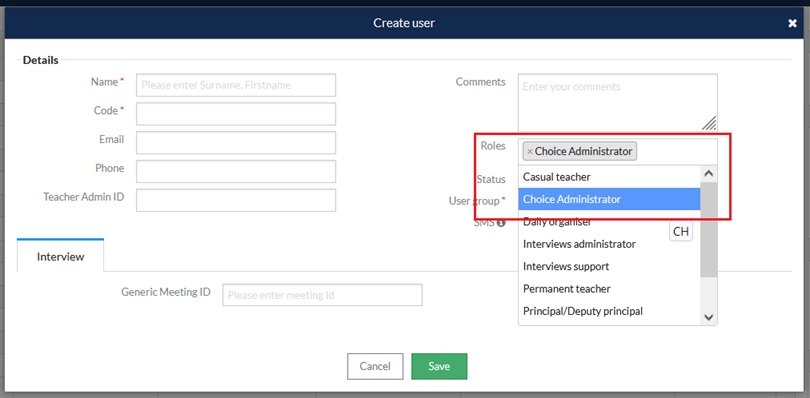Click the comments box resize handle
This screenshot has height=398, width=810.
click(709, 123)
